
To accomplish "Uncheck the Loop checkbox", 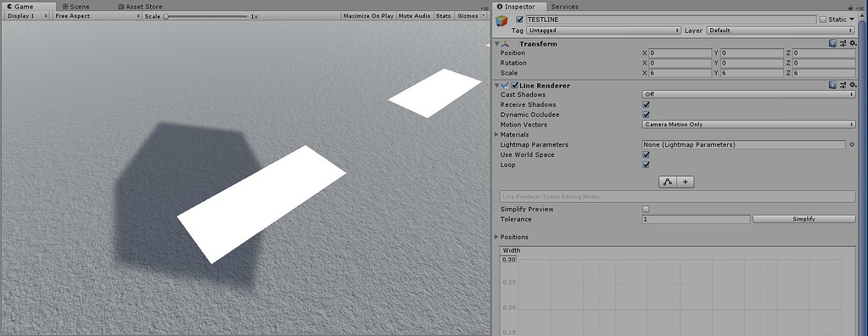I will pos(646,165).
